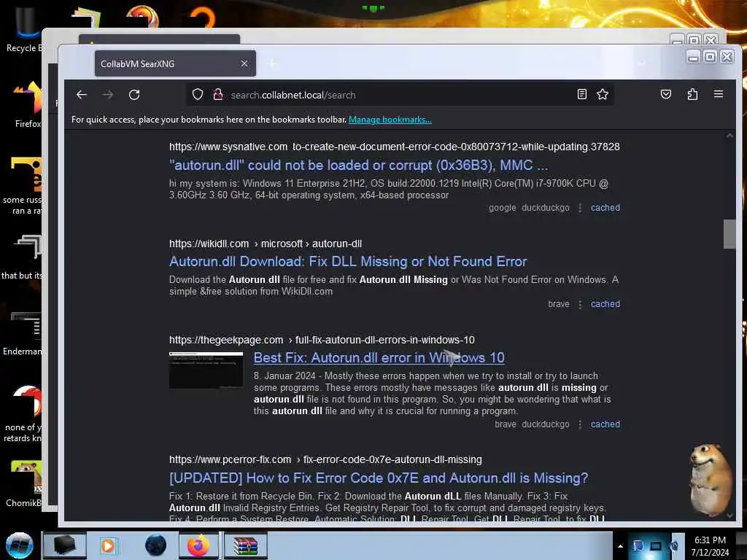Open the dark globe browser taskbar icon
The height and width of the screenshot is (560, 747).
(155, 545)
